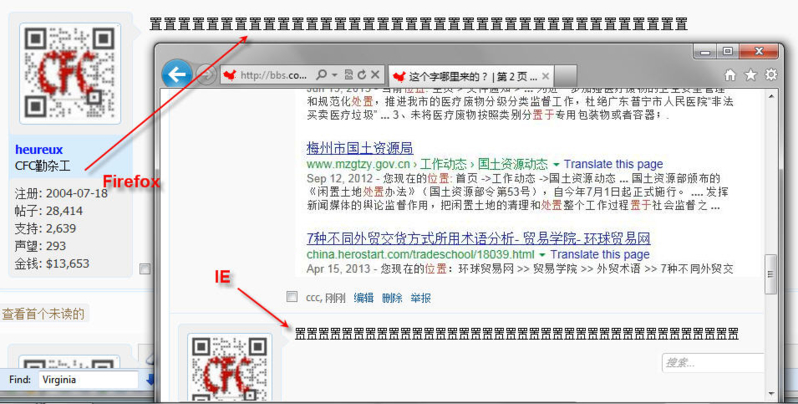The height and width of the screenshot is (404, 798).
Task: Open the address bar autocomplete dropdown arrow
Action: pyautogui.click(x=334, y=75)
